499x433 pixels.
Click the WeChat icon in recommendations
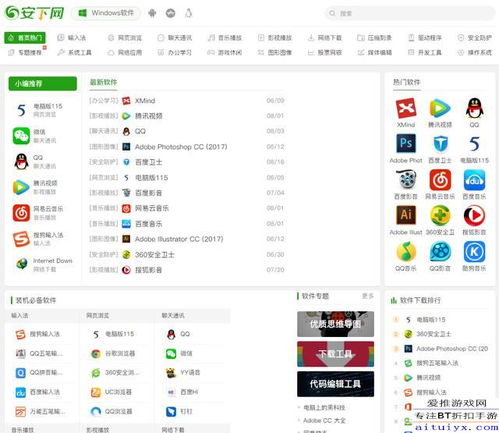(21, 136)
